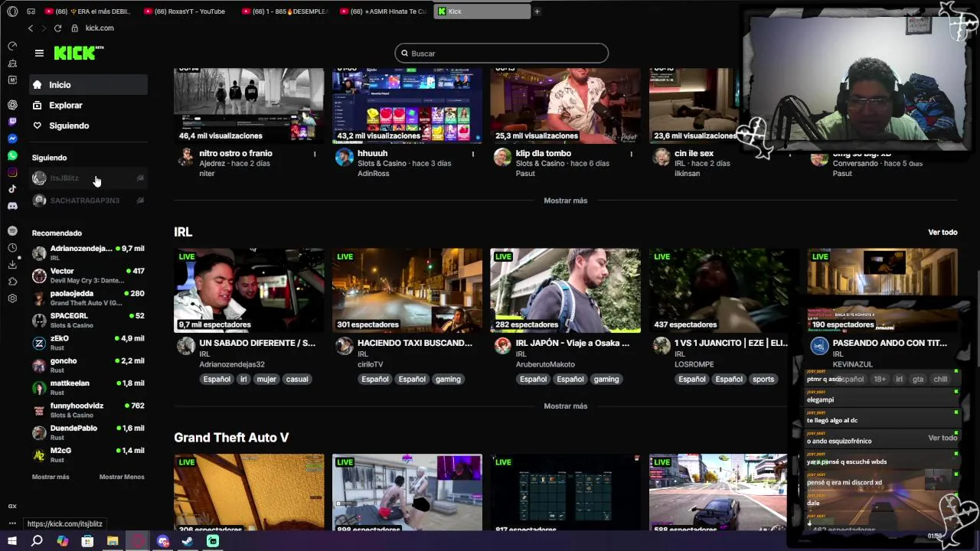
Task: Open the Grand Theft Auto V category heading
Action: point(231,438)
